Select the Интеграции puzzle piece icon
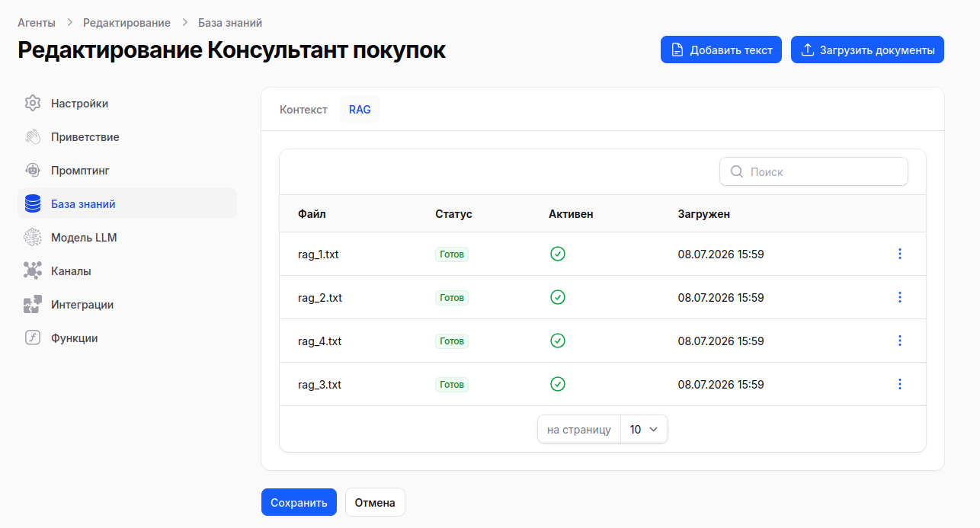 click(32, 305)
